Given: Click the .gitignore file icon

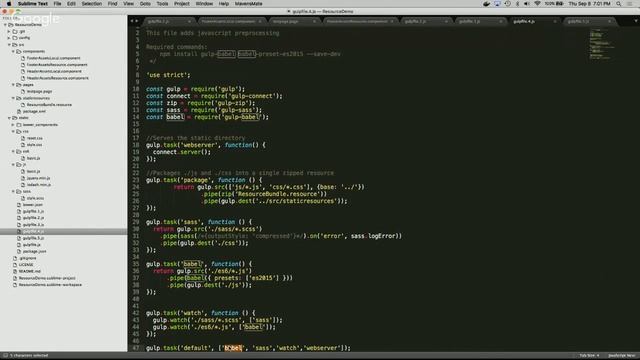Looking at the screenshot, I should [15, 258].
